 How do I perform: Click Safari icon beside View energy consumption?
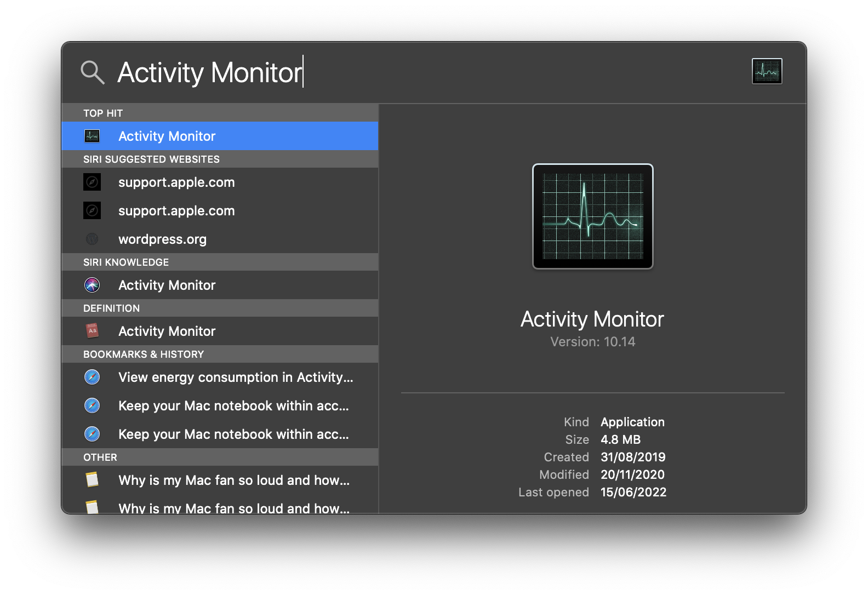coord(92,377)
